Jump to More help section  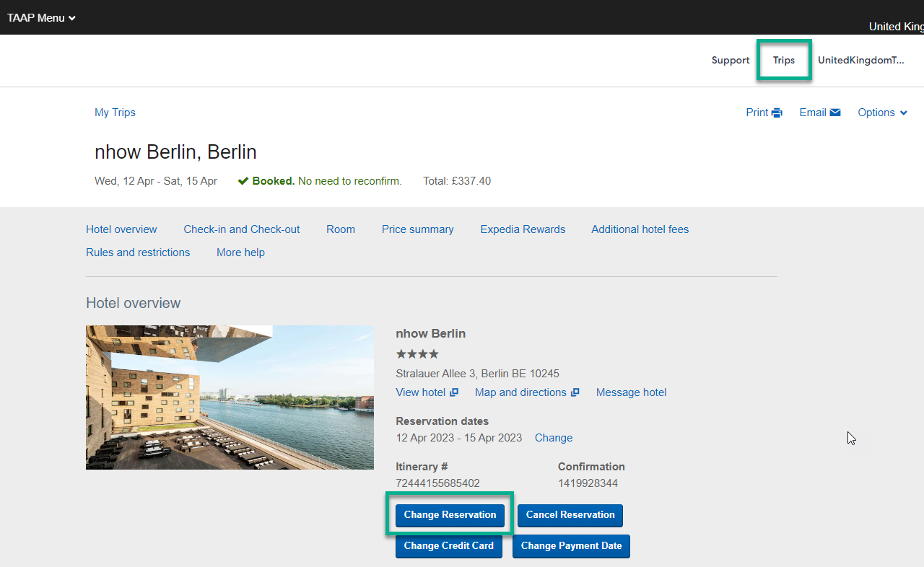coord(240,252)
